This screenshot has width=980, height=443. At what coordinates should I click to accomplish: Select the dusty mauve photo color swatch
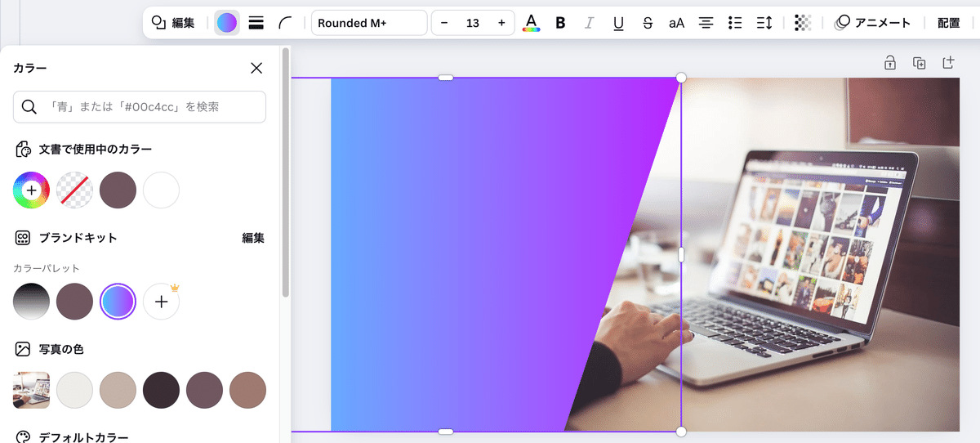click(204, 390)
